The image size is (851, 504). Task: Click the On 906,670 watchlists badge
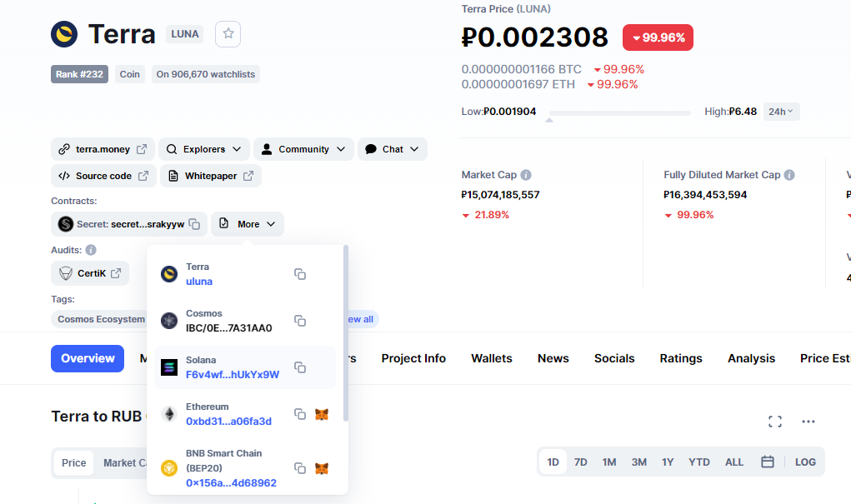pyautogui.click(x=205, y=74)
